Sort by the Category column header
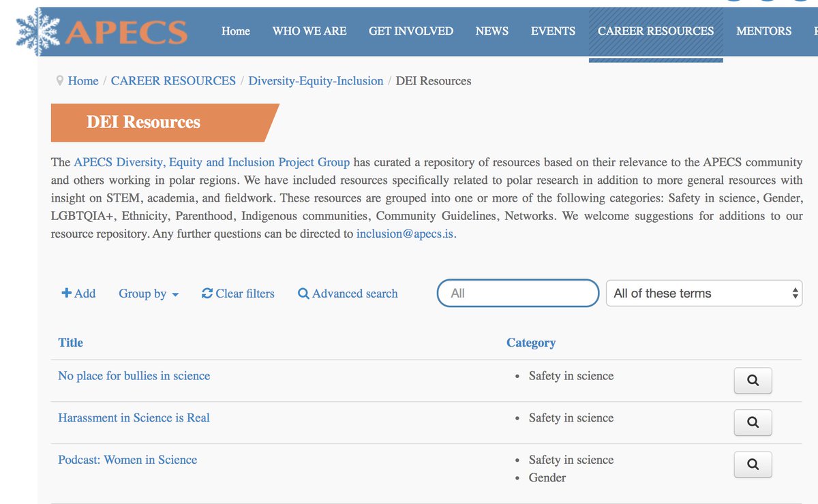 (x=531, y=343)
